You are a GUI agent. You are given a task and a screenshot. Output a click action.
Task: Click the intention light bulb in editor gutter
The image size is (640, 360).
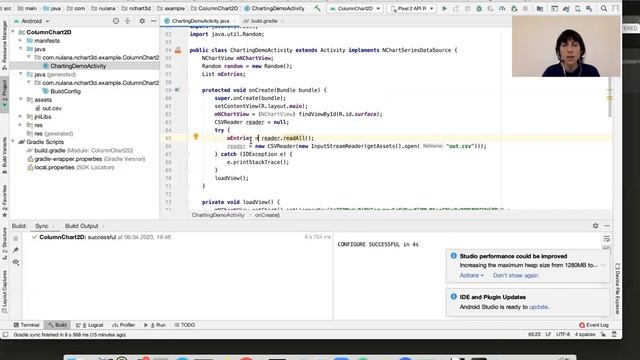(x=196, y=137)
